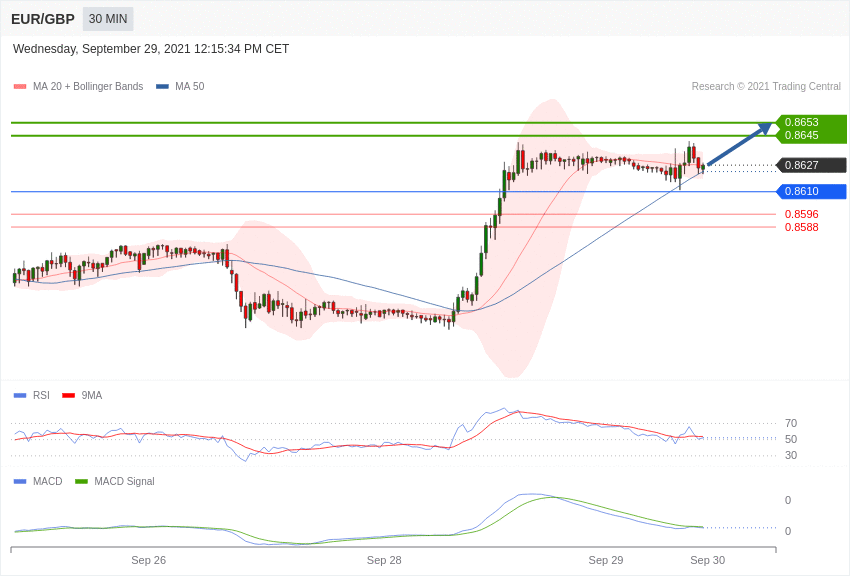Click the 'Sep 30' date axis label

click(707, 560)
